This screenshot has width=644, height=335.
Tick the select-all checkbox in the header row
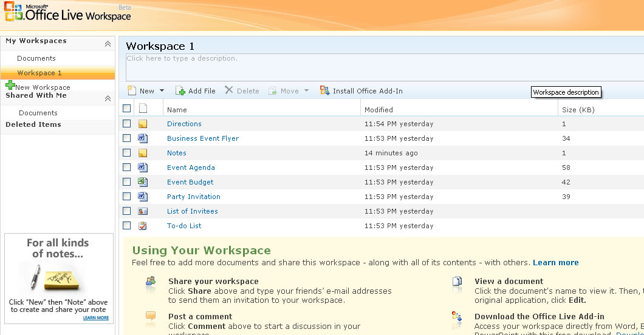[x=127, y=108]
